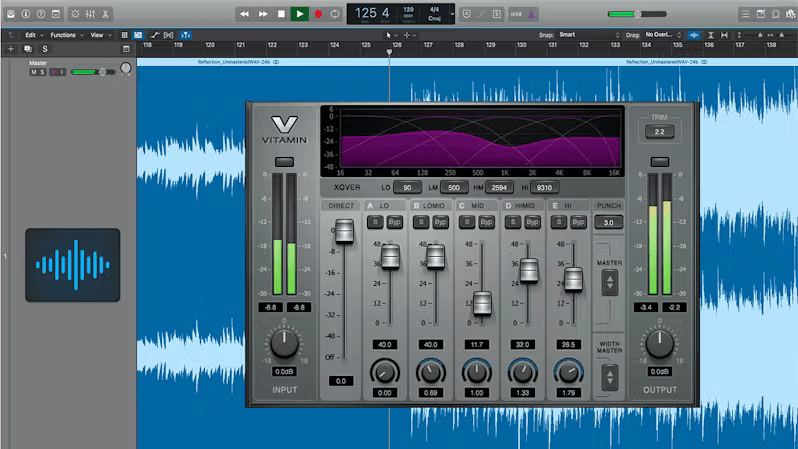
Task: Open the Edit menu in tracks area
Action: 34,35
